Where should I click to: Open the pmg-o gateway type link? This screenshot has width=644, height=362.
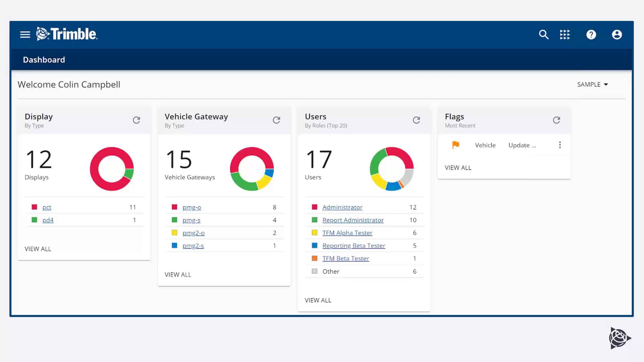click(192, 207)
